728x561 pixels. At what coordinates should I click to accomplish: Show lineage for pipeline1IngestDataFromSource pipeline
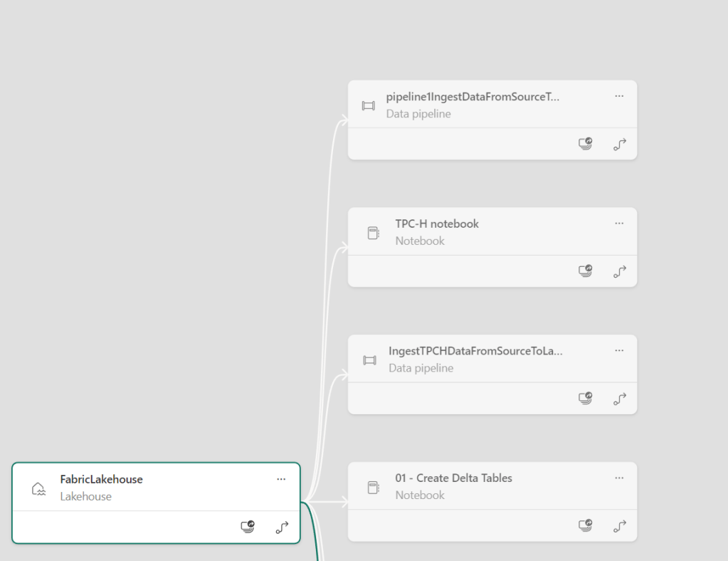(x=620, y=145)
